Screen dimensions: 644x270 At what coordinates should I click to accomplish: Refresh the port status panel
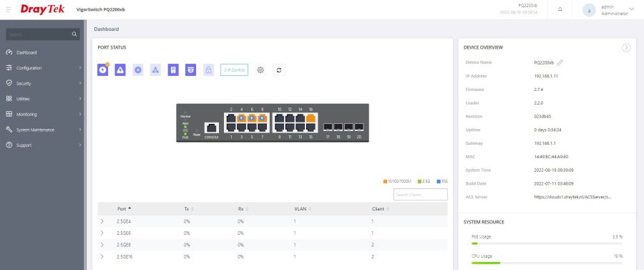pos(279,70)
